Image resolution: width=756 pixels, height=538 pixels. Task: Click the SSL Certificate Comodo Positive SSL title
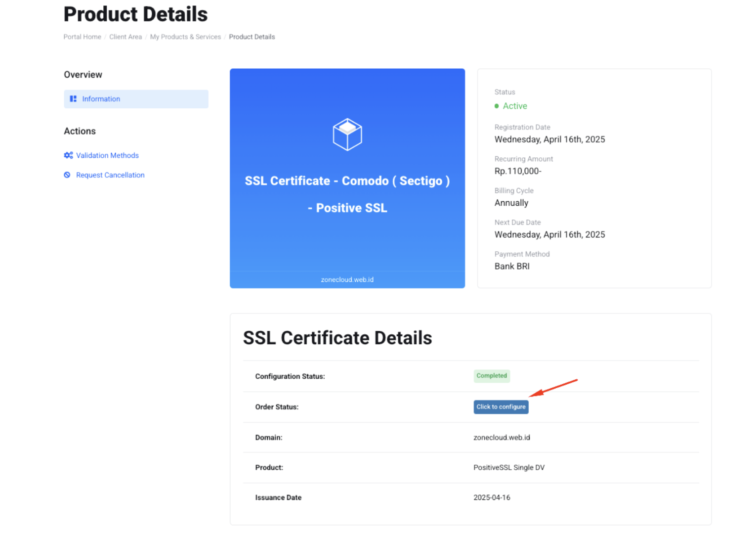coord(347,194)
